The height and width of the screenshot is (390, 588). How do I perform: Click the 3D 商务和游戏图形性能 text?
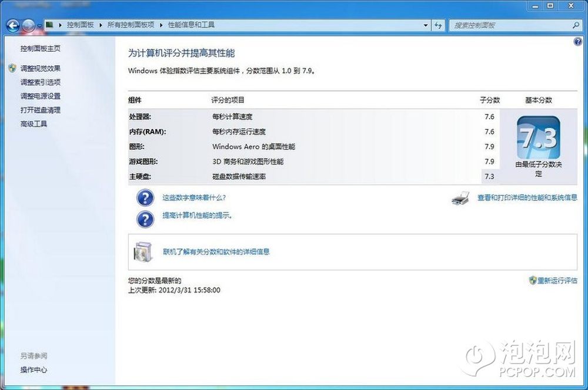click(248, 162)
